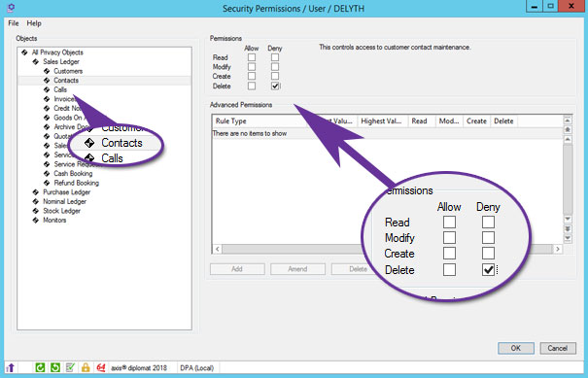Click the double-arrow page-down button beside rules list

[x=568, y=228]
